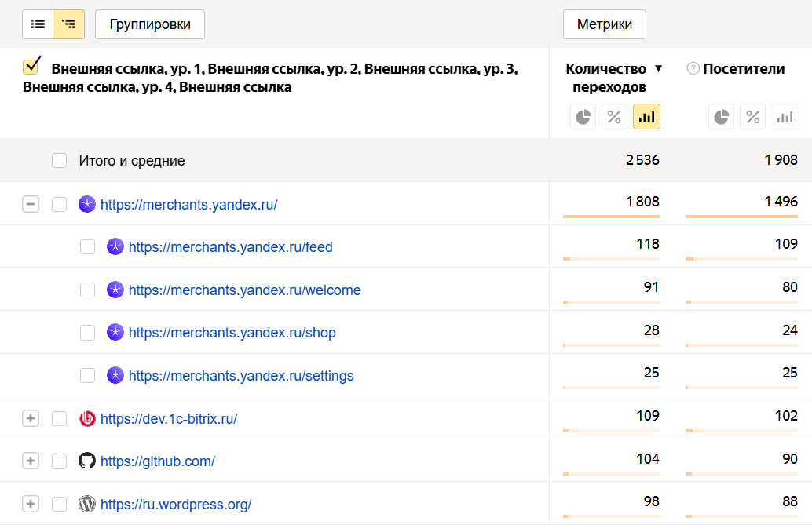Show percent view for Количество переходов
The width and height of the screenshot is (812, 525).
(x=614, y=117)
